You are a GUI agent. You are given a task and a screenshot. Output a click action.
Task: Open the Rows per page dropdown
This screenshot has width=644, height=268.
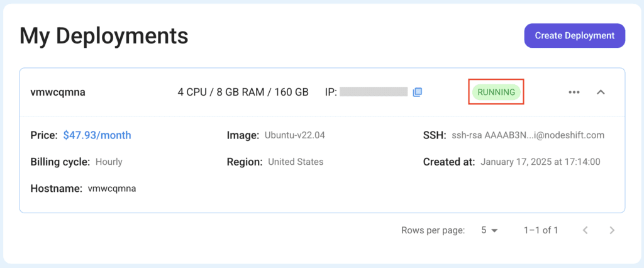click(x=489, y=230)
